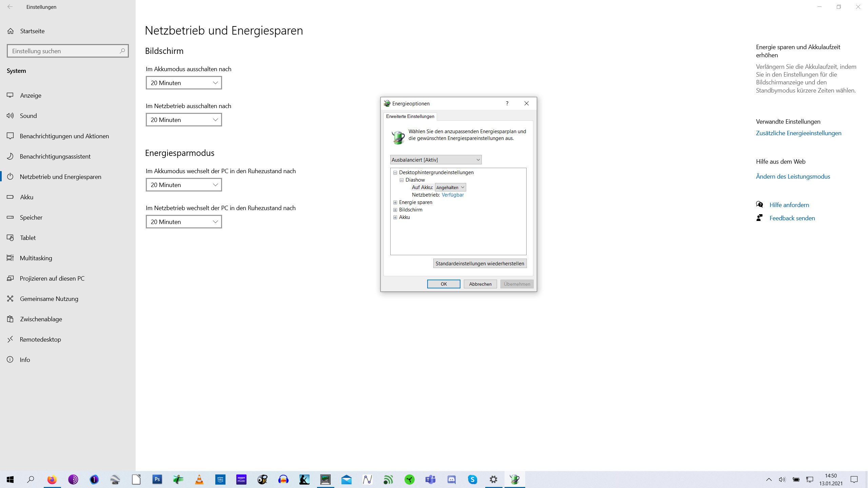Image resolution: width=868 pixels, height=488 pixels.
Task: Open the Ausbalanciert [Aktiv] power plan dropdown
Action: pyautogui.click(x=436, y=160)
